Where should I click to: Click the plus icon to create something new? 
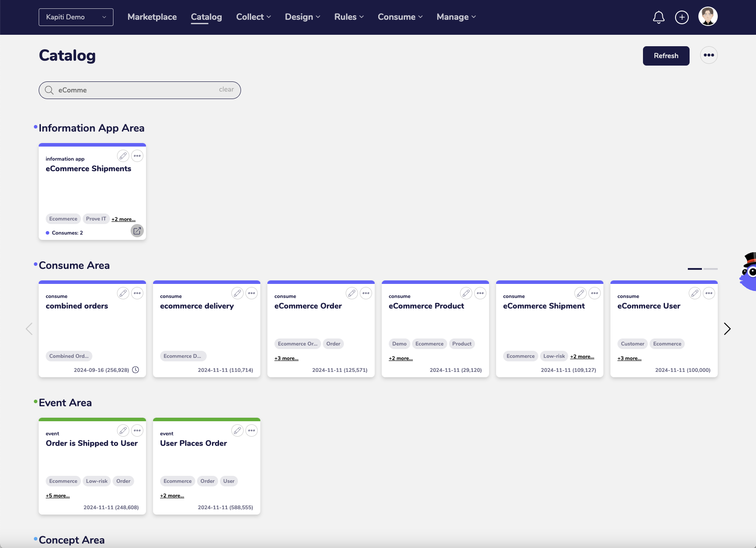coord(681,17)
